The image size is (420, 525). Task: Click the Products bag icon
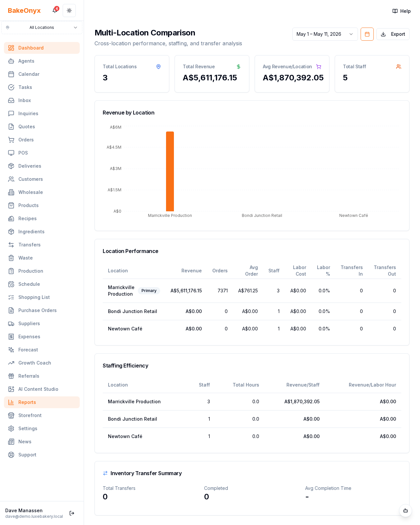11,205
